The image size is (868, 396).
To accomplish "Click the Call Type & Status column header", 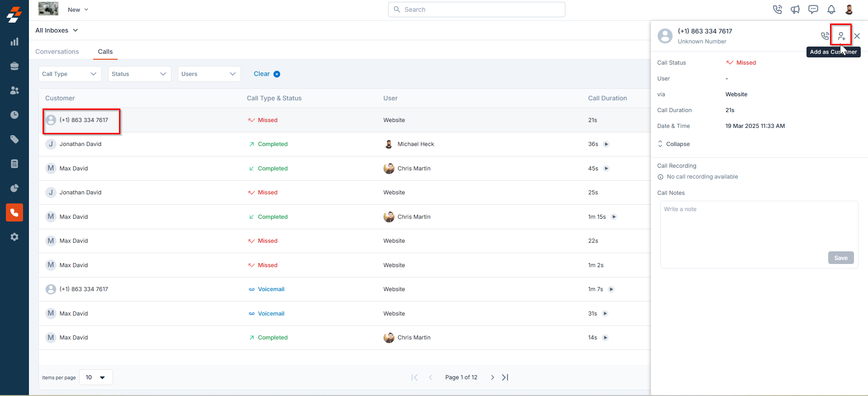I will click(274, 98).
